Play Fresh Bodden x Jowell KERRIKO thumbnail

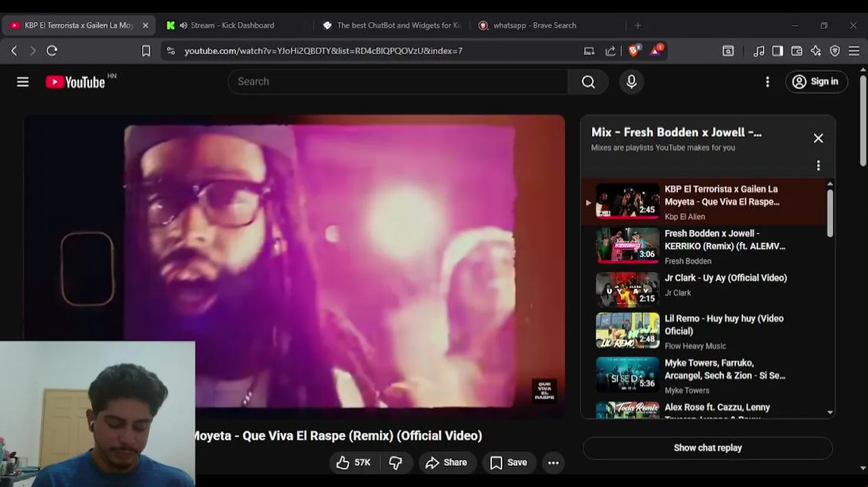(x=627, y=246)
